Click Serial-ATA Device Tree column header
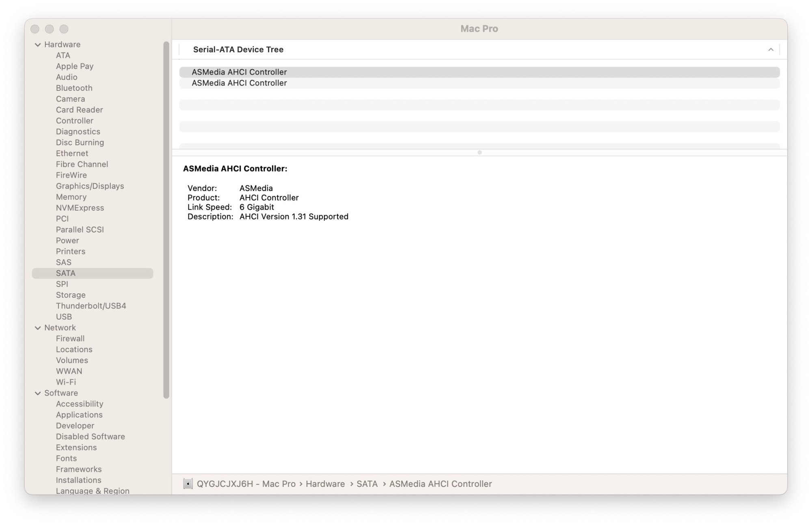812x525 pixels. tap(238, 49)
